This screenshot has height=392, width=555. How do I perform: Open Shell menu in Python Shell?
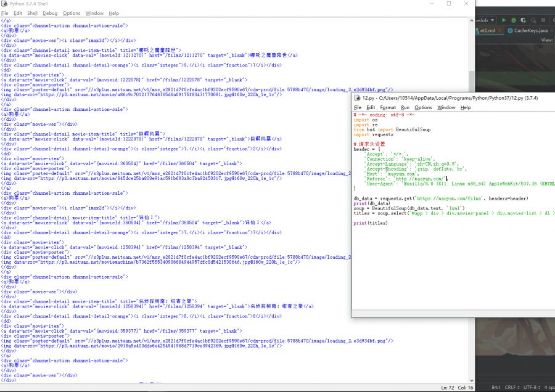click(x=32, y=13)
